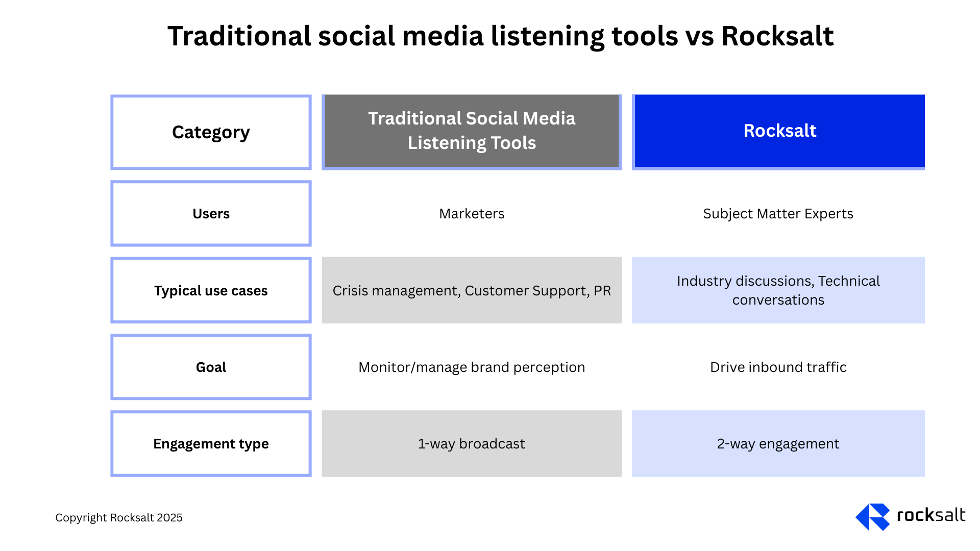Viewport: 980px width, 551px height.
Task: Select the Typical use cases label box
Action: coord(211,290)
